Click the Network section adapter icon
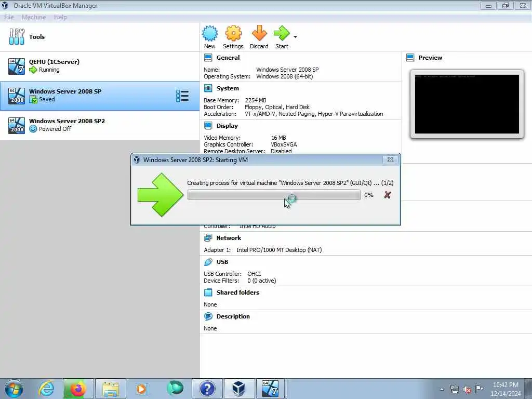Viewport: 532px width, 399px height. click(208, 238)
